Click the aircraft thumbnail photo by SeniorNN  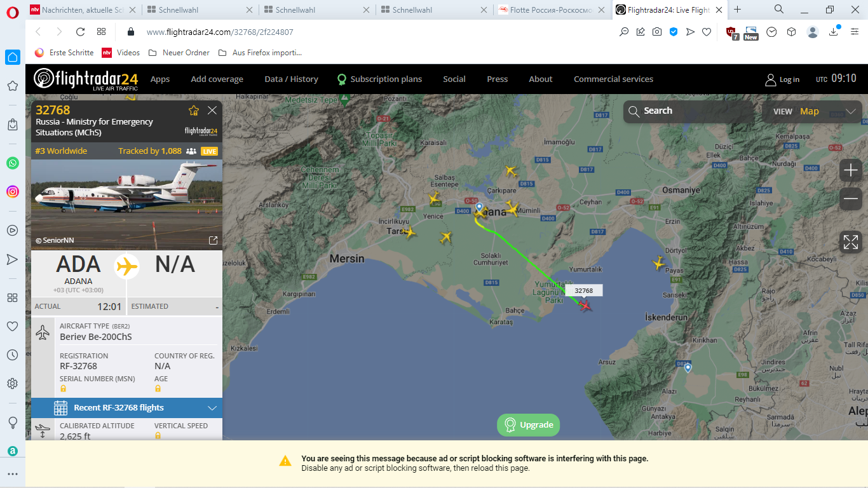tap(126, 197)
